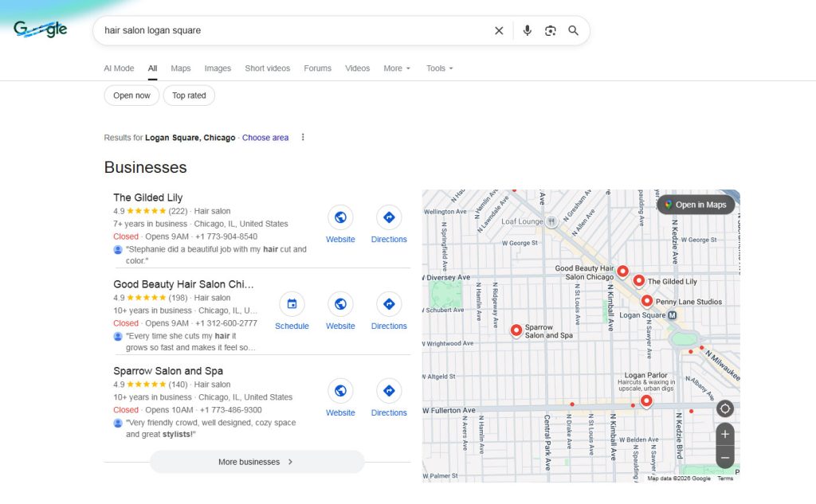Show More businesses
Image resolution: width=816 pixels, height=504 pixels.
pyautogui.click(x=257, y=462)
